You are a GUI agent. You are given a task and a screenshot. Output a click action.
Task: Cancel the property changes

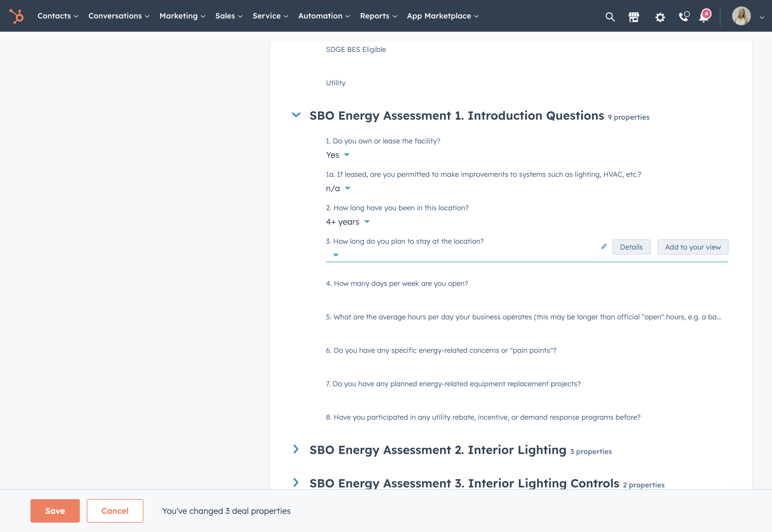(x=115, y=511)
